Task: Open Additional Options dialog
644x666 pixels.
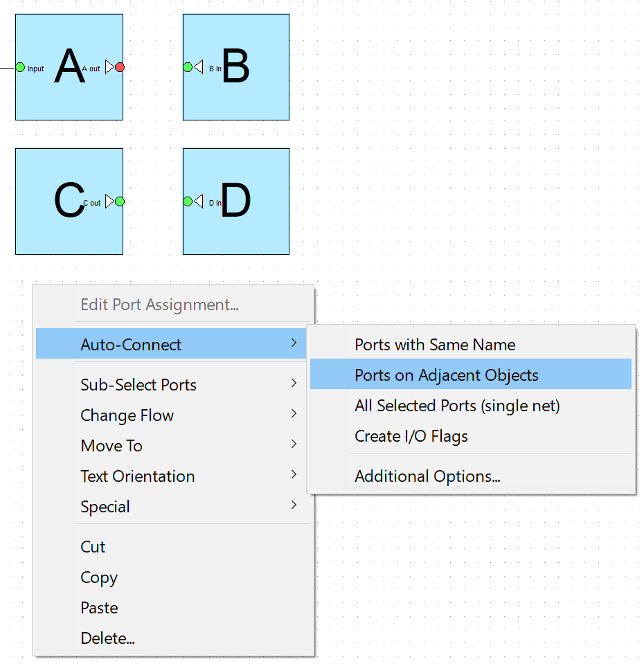Action: [x=471, y=476]
